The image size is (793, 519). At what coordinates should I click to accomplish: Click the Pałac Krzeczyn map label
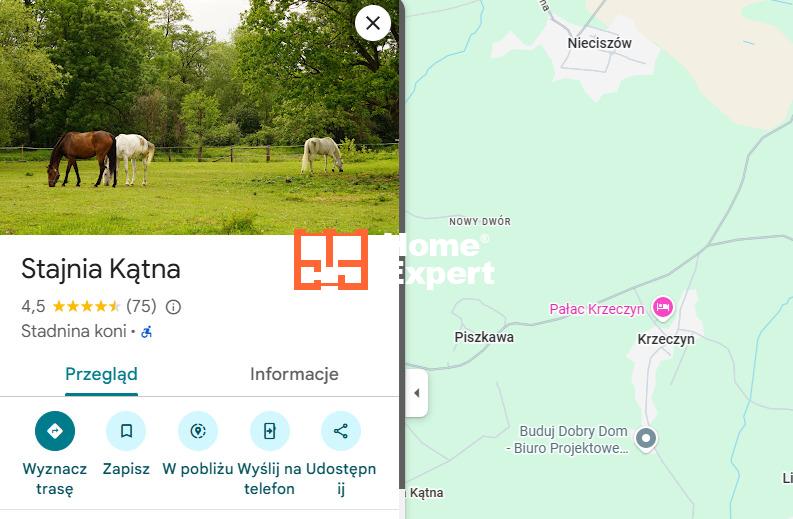click(x=597, y=309)
